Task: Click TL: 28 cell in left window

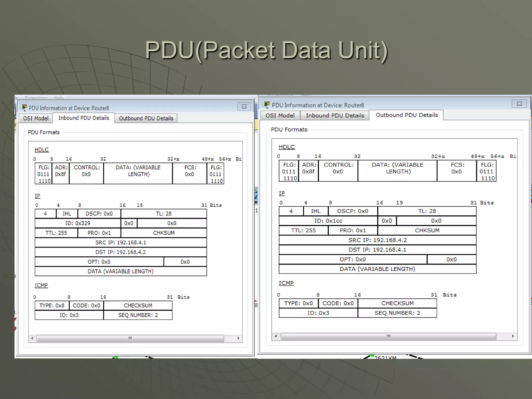Action: coord(164,214)
